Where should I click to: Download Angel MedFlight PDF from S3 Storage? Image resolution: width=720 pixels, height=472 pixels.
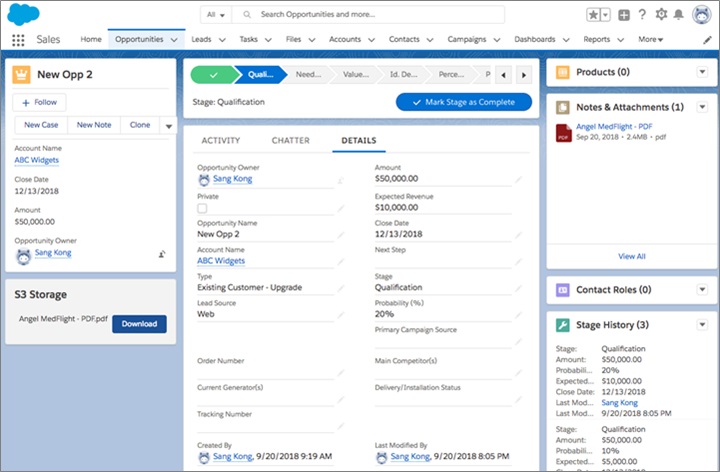139,324
